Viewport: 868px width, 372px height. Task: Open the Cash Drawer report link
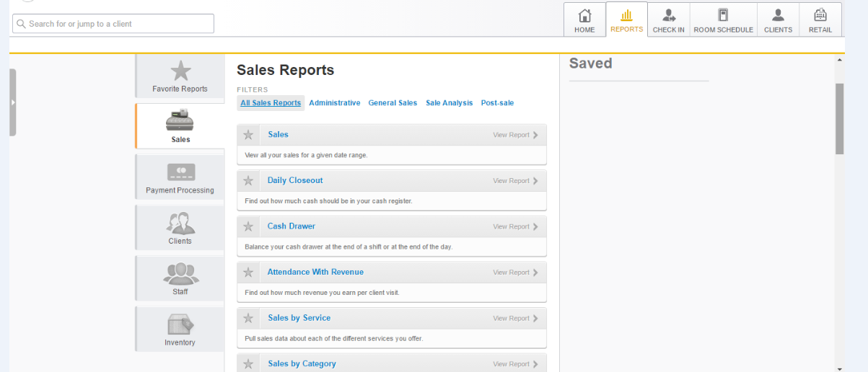(x=291, y=226)
